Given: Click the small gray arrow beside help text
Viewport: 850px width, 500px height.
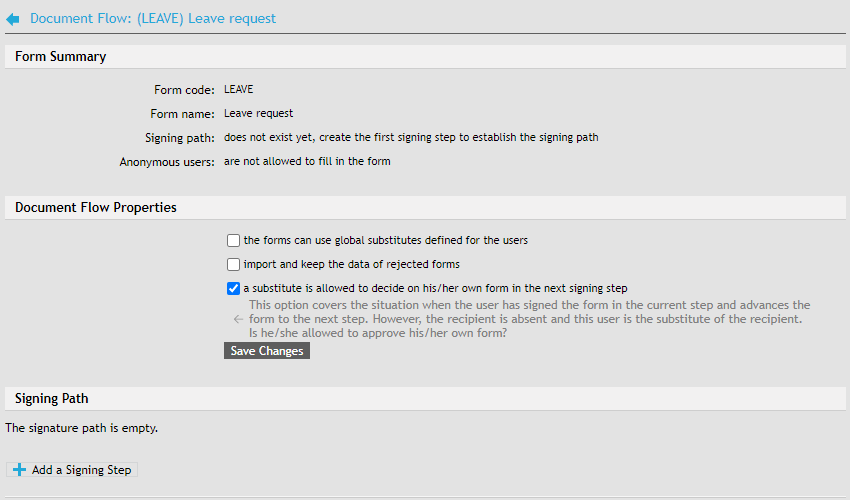Looking at the screenshot, I should tap(238, 319).
